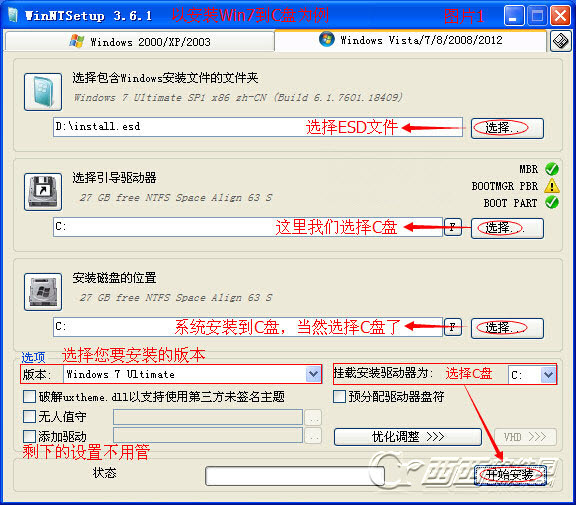
Task: Click the F button beside installation disk field
Action: coord(453,327)
